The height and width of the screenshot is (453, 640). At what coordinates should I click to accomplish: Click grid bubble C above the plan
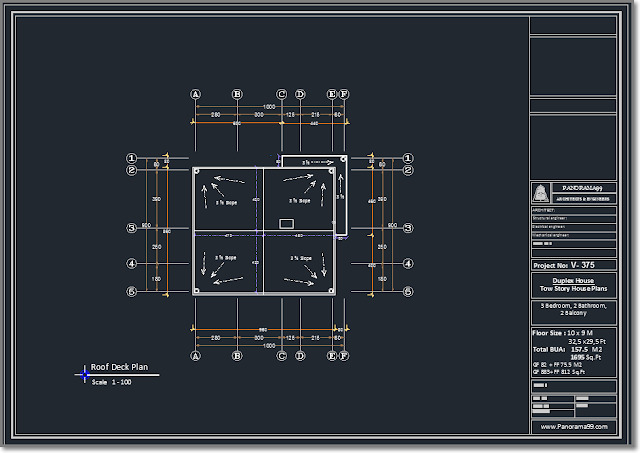[x=282, y=94]
